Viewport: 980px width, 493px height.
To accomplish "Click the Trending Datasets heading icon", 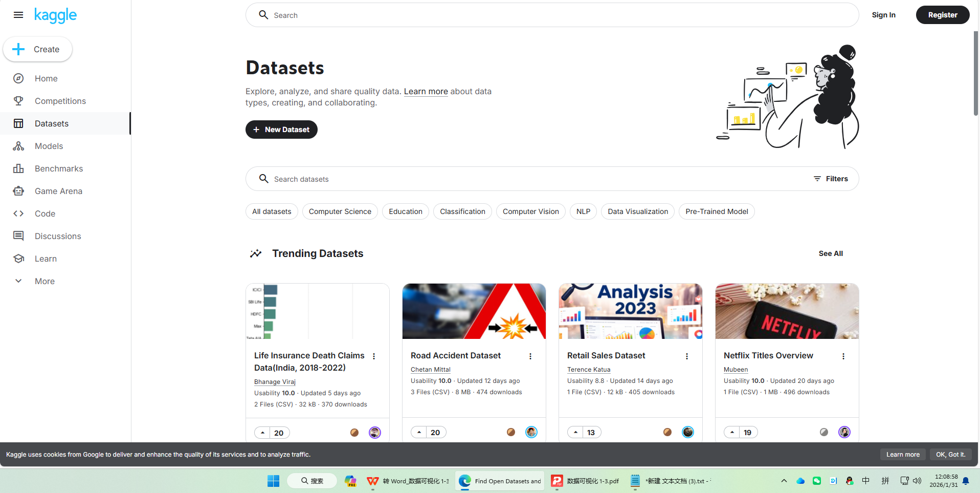I will pyautogui.click(x=256, y=253).
